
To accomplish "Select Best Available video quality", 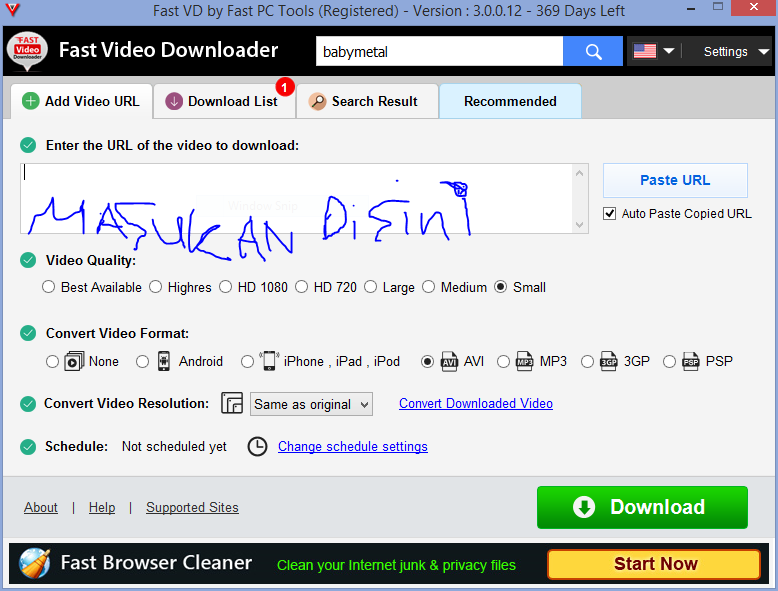I will [x=48, y=287].
